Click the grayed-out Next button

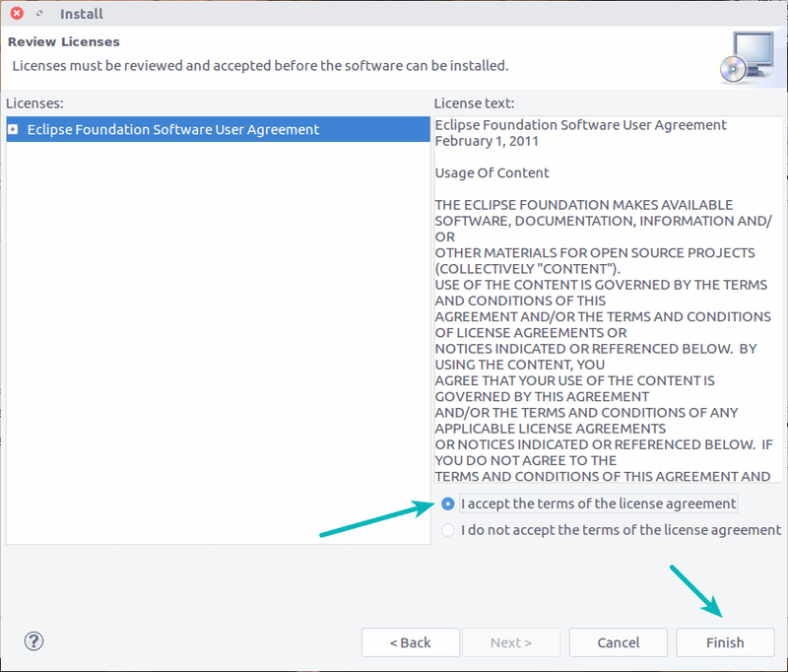click(x=511, y=641)
